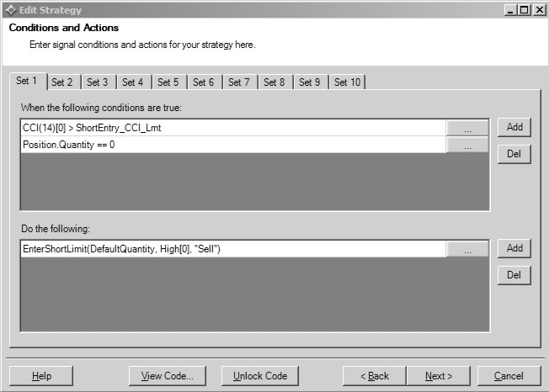Delete an action with the actions Del button
The image size is (549, 392).
coord(514,275)
